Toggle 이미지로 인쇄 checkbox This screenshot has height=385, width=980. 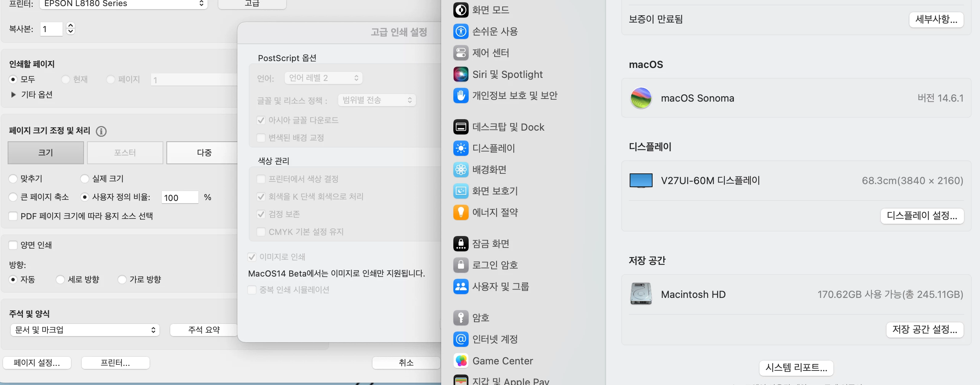pyautogui.click(x=252, y=257)
